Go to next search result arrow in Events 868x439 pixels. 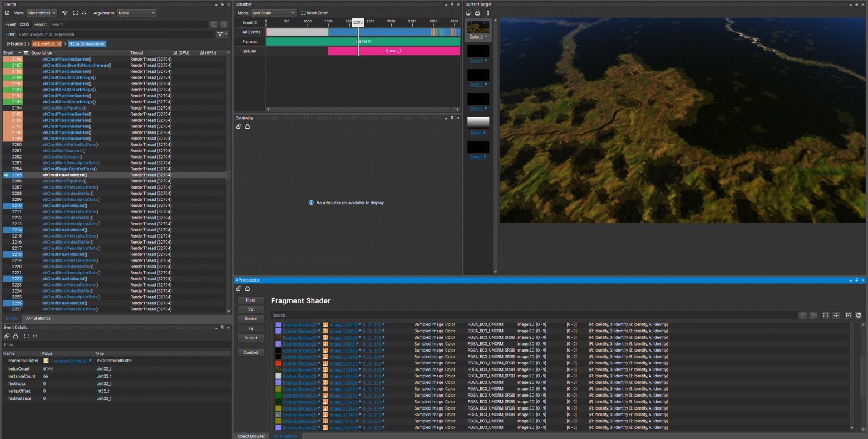[224, 24]
